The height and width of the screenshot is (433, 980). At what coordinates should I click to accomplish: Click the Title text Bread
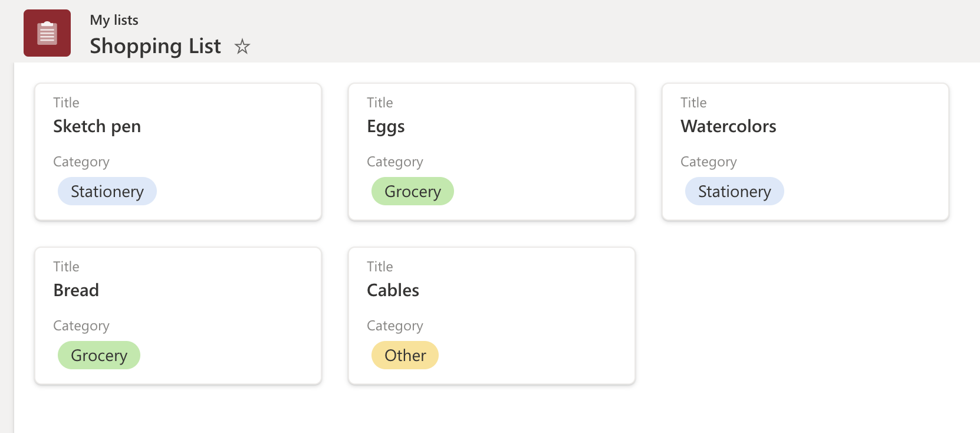tap(76, 290)
